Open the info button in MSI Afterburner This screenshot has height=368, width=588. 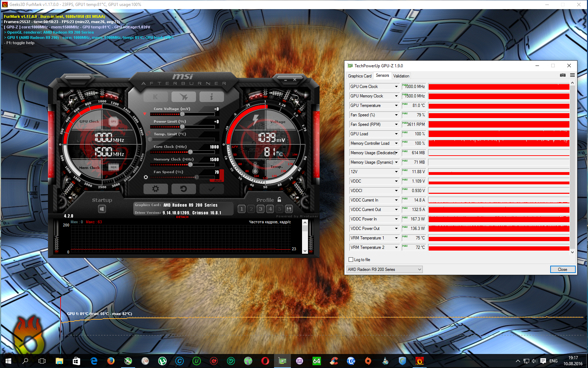tap(211, 97)
